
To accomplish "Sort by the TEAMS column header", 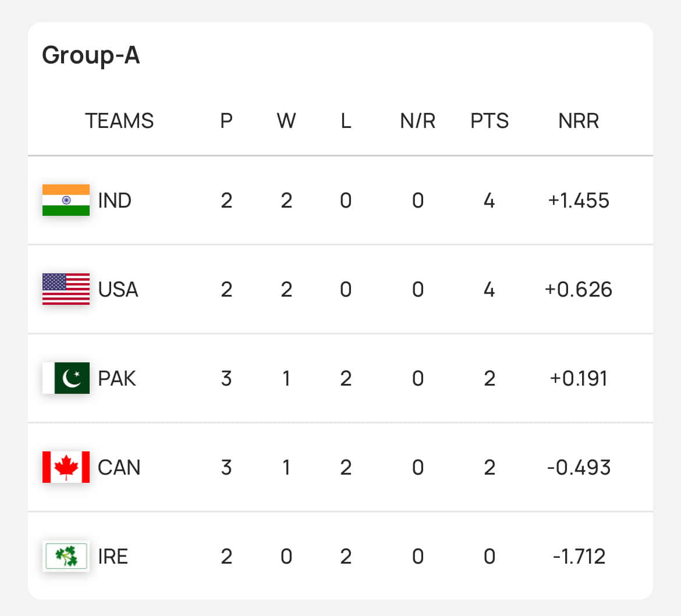I will tap(119, 121).
